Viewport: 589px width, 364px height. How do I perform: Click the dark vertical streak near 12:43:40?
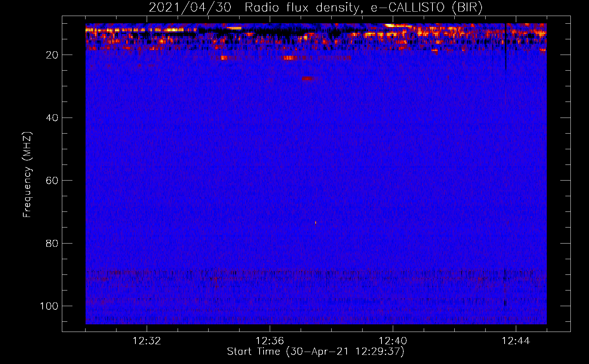[x=506, y=47]
